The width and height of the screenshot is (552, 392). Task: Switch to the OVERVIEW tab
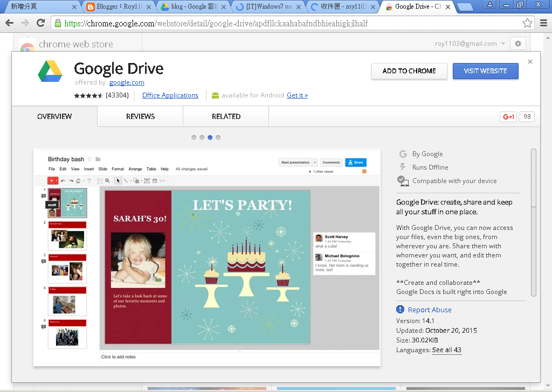coord(54,116)
